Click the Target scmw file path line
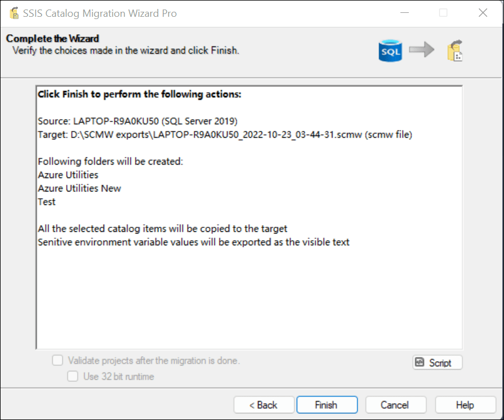504x420 pixels. pos(225,134)
